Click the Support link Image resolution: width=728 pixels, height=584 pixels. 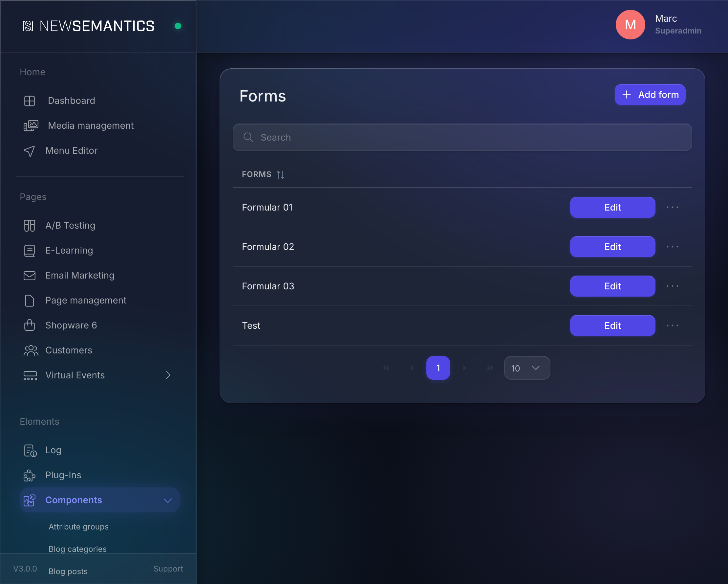coord(168,569)
